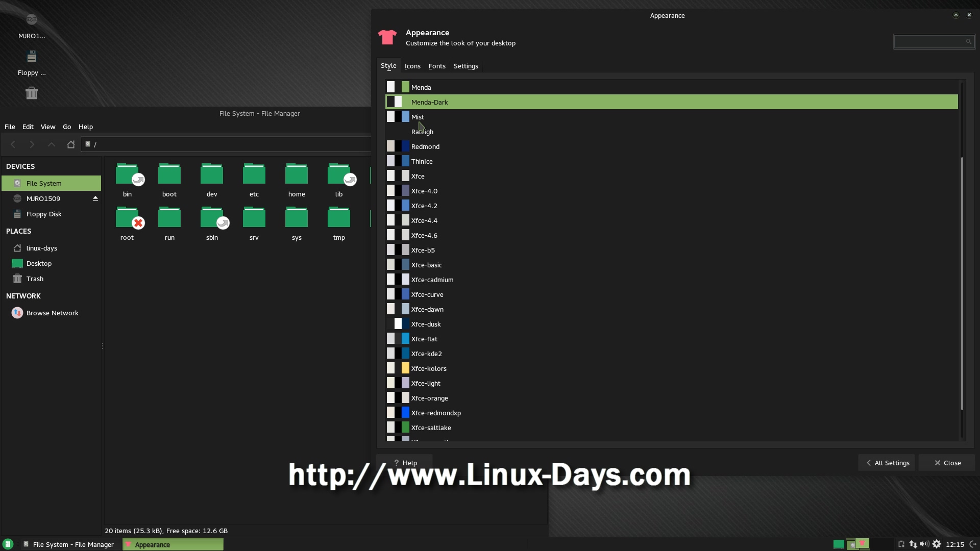Select the sys folder icon
Screen dimensions: 980x551
297,218
